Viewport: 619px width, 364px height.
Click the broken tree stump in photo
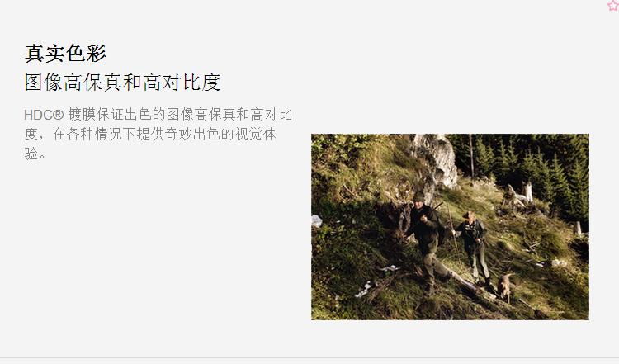click(x=520, y=196)
